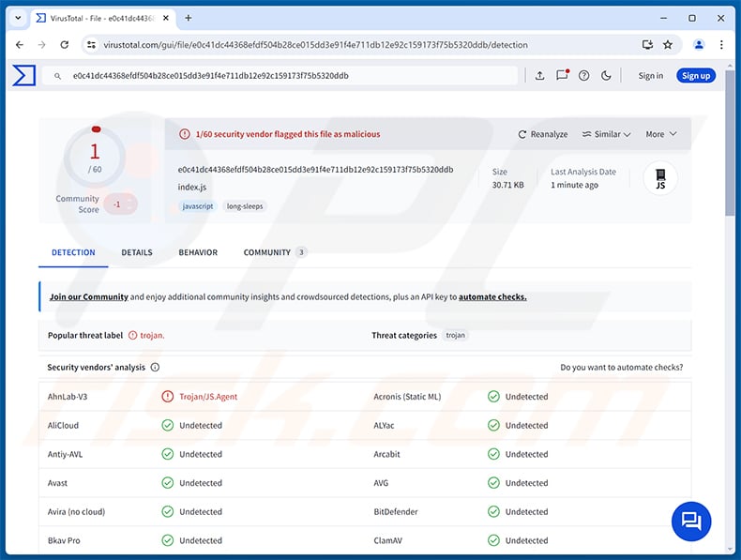Click the 30.71 KB size value

507,185
